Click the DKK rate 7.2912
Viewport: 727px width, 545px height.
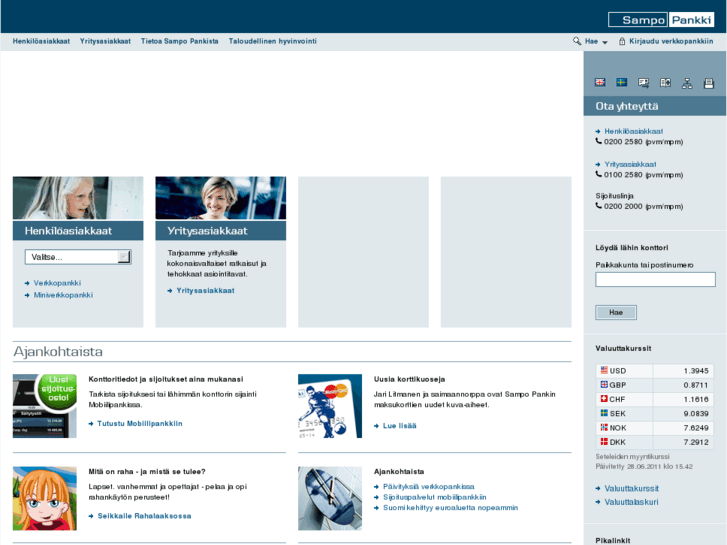[x=695, y=442]
